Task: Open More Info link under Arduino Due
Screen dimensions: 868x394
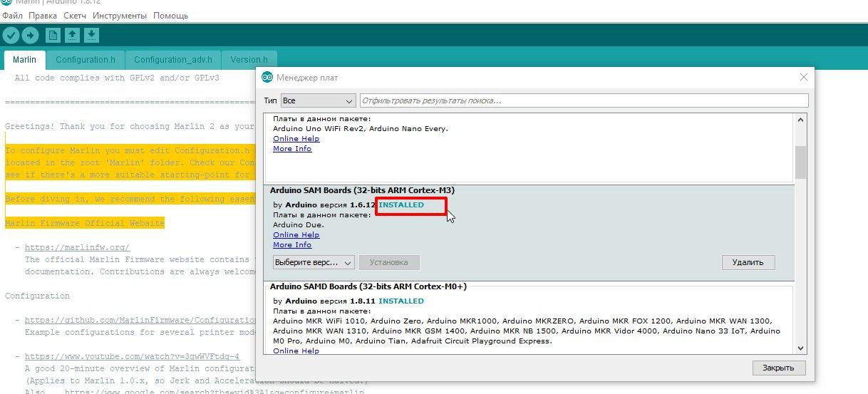Action: click(x=292, y=244)
